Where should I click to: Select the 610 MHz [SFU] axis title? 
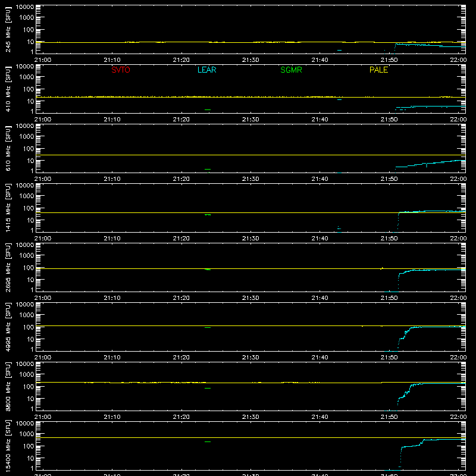coord(8,148)
